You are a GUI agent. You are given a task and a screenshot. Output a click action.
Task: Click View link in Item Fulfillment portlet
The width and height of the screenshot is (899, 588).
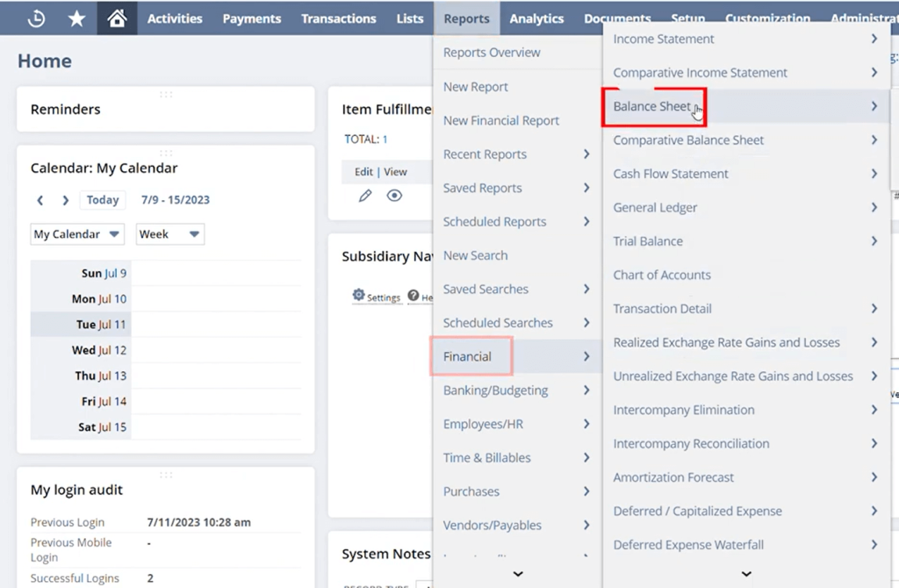pyautogui.click(x=395, y=172)
